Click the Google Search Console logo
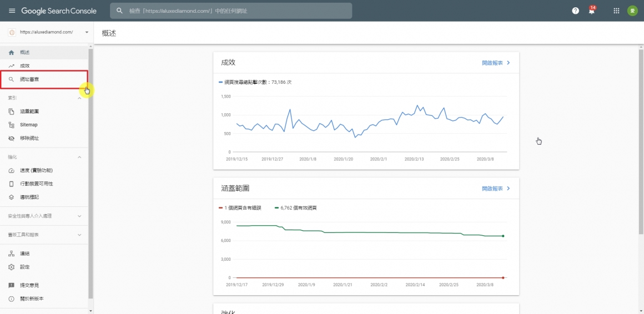This screenshot has height=314, width=644. [59, 11]
